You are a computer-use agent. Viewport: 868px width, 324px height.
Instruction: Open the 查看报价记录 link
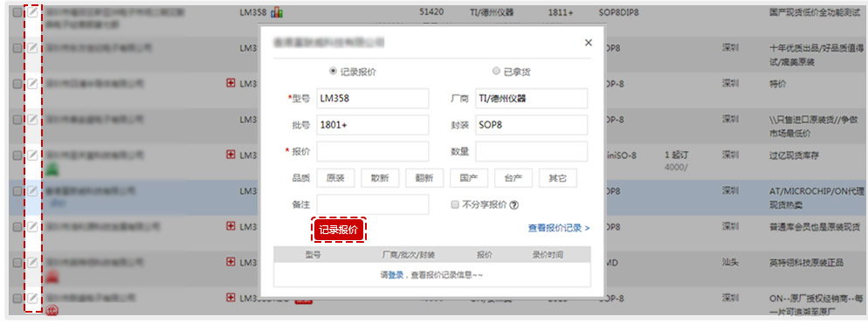[559, 228]
